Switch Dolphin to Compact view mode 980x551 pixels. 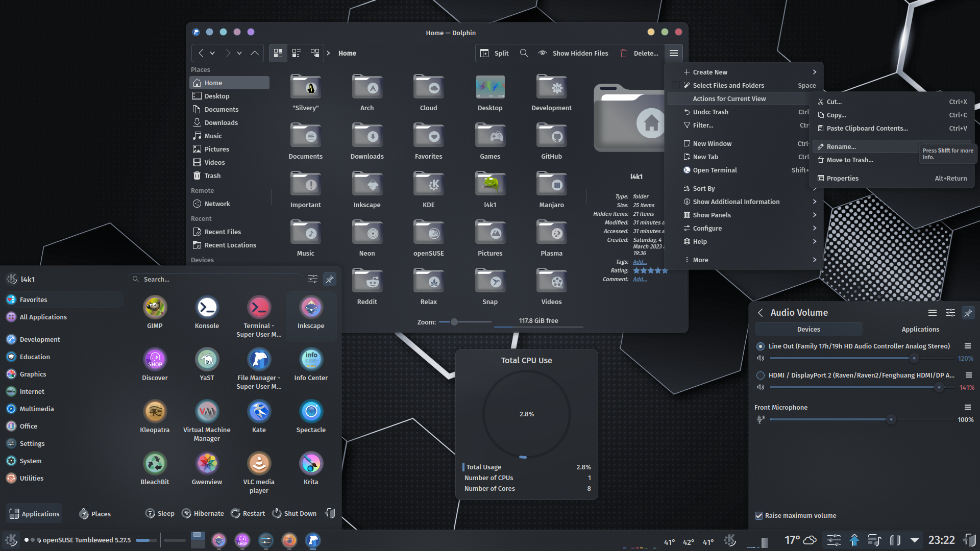tap(297, 53)
